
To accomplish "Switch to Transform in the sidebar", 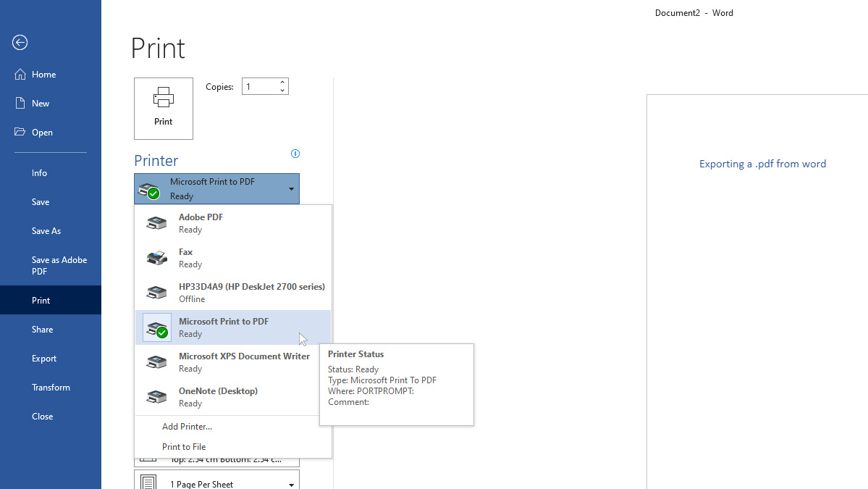I will [51, 387].
